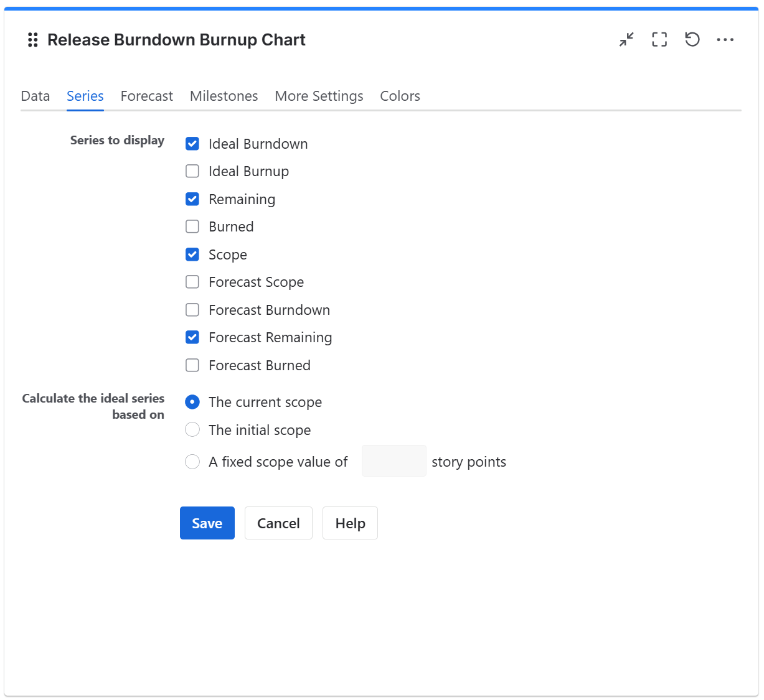Enable the Forecast Scope series
This screenshot has height=700, width=764.
[x=192, y=282]
